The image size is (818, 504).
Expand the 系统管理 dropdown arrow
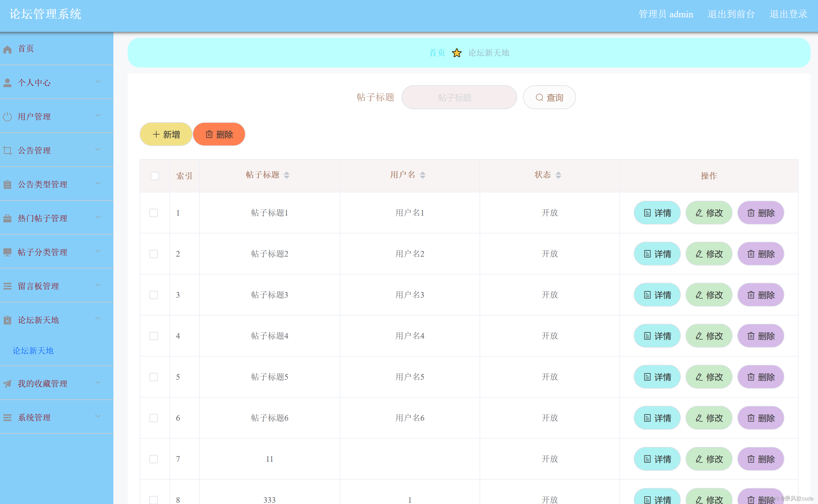pos(98,416)
